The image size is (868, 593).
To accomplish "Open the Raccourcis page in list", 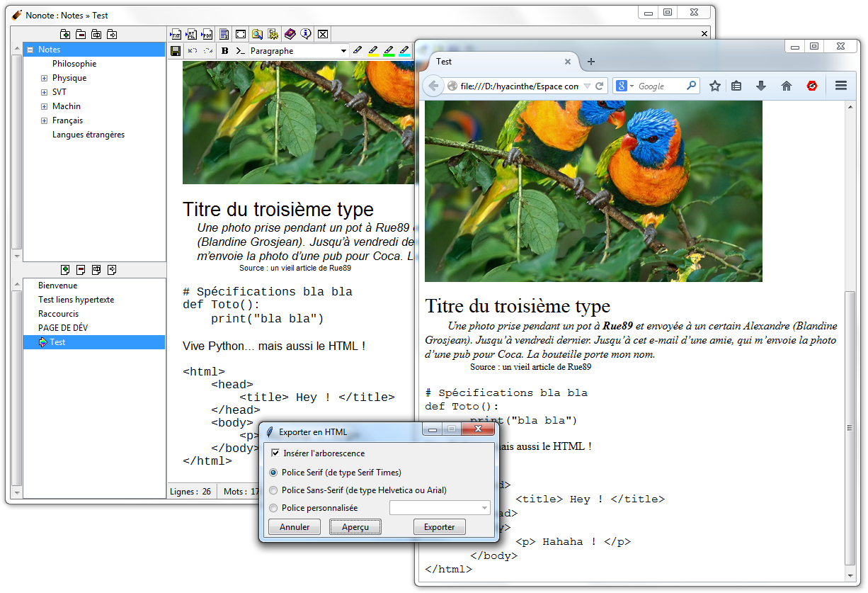I will (59, 314).
